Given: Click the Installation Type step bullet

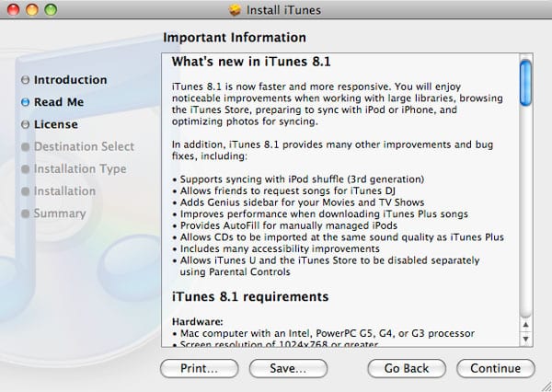Looking at the screenshot, I should pyautogui.click(x=25, y=169).
